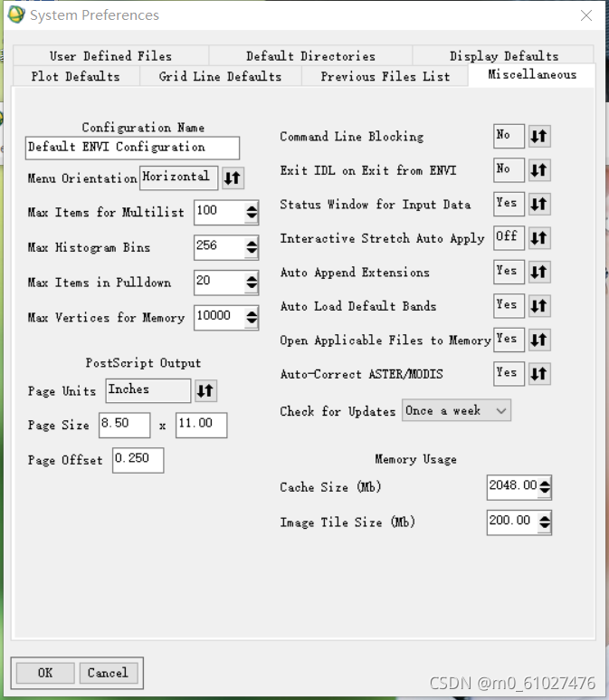Toggle Interactive Stretch Auto Apply arrows

[539, 238]
